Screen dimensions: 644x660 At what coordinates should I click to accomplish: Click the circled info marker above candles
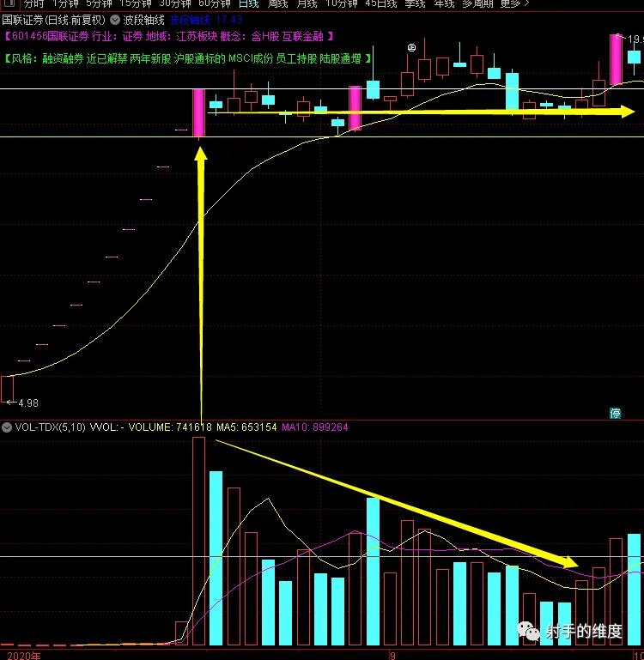pos(412,47)
